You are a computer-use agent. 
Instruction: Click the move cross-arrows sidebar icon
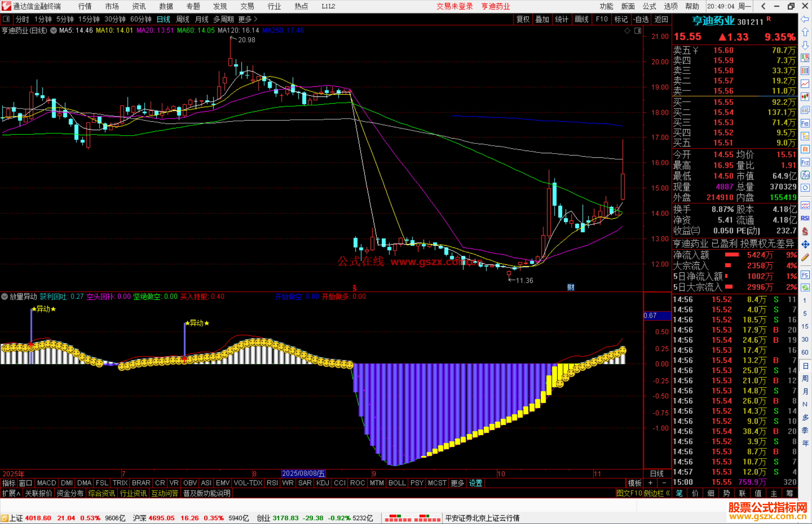point(805,245)
